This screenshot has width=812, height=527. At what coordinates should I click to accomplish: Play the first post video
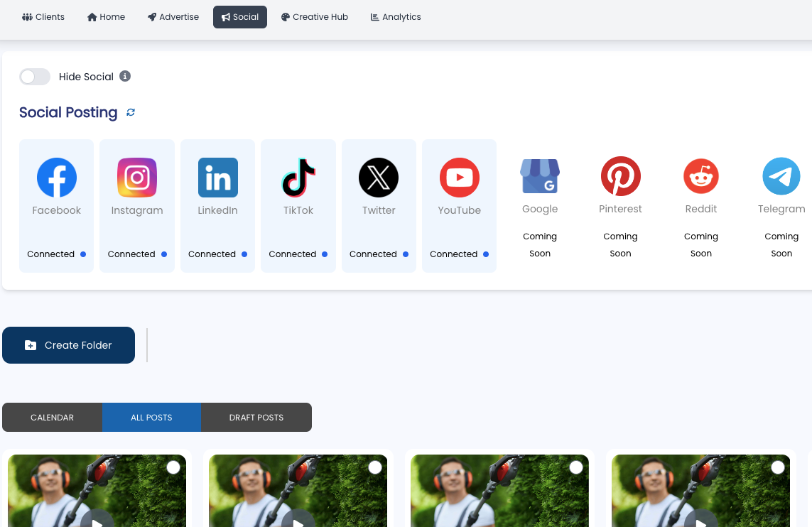(x=97, y=519)
